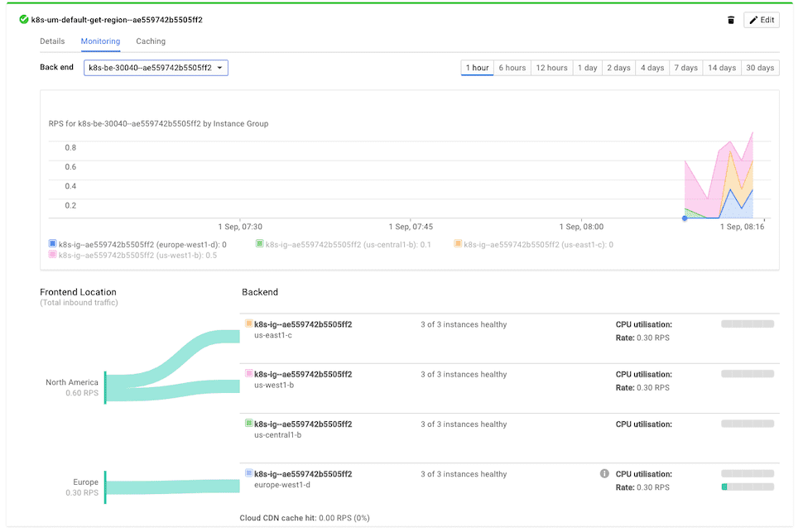Screen dimensions: 803x532
Task: Select the 6 hours time range
Action: pyautogui.click(x=512, y=68)
